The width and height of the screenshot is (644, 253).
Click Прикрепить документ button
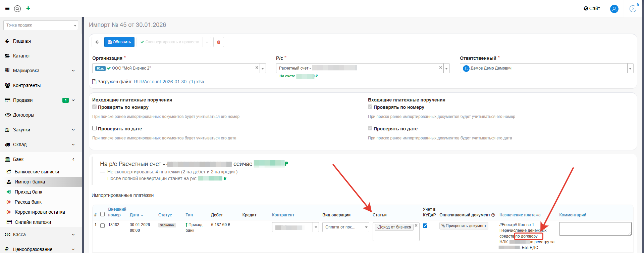click(464, 226)
